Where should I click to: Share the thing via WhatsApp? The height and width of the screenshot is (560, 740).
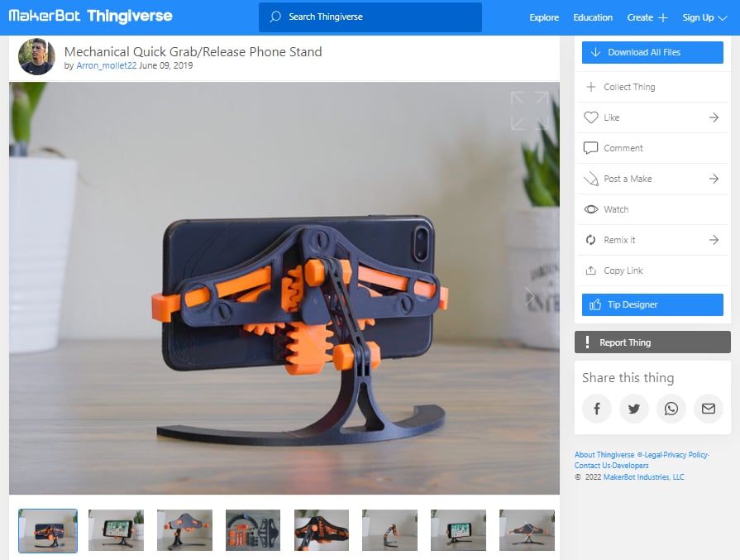(671, 409)
